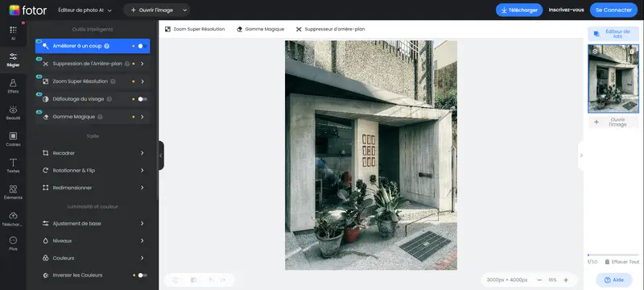Click the 16% zoom level value

point(552,280)
